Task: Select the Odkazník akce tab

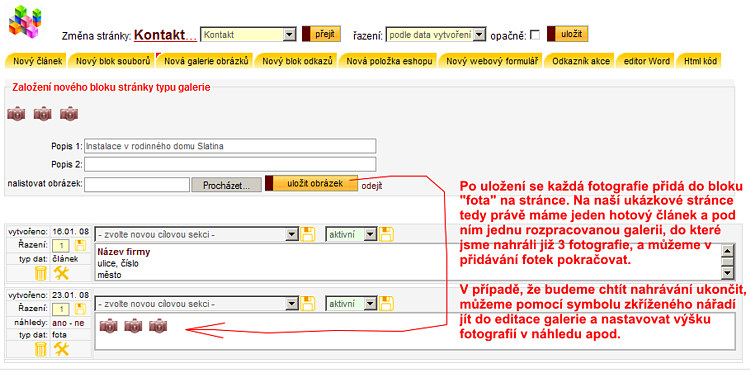Action: (580, 61)
